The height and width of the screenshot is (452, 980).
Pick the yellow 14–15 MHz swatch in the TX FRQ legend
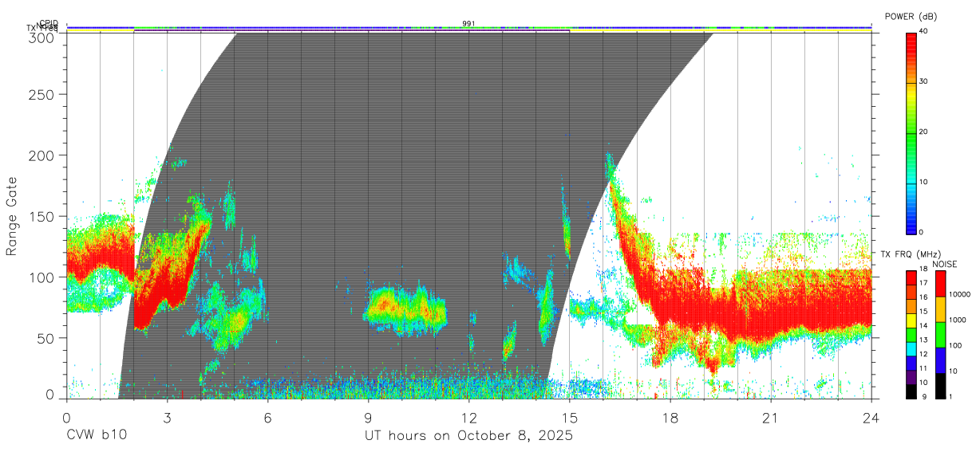(x=911, y=320)
